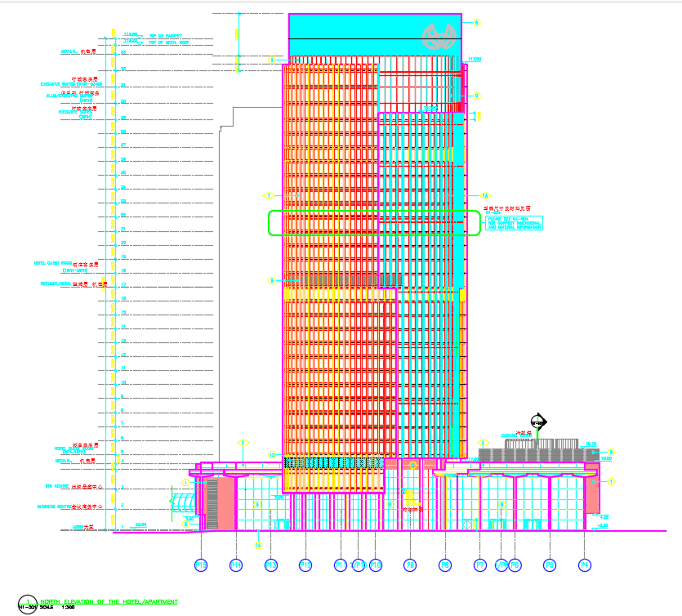Select the boxed 'PLEASE SEE' reference note
The height and width of the screenshot is (616, 682).
514,223
